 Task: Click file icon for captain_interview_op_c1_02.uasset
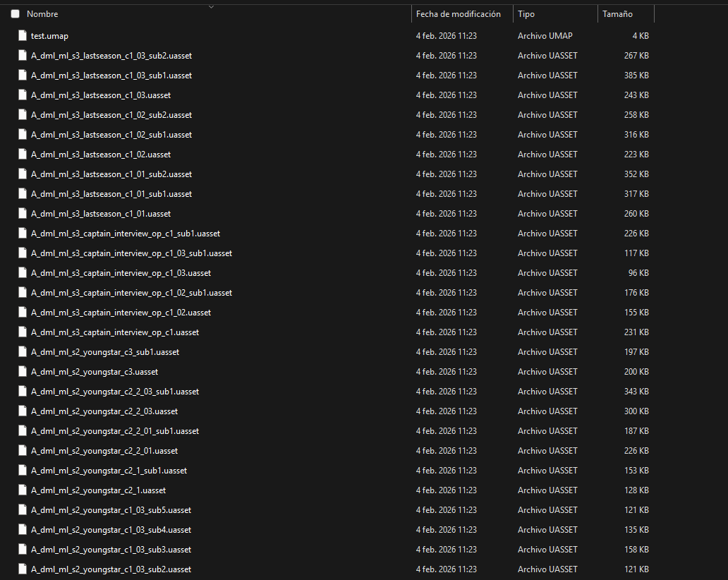click(23, 312)
